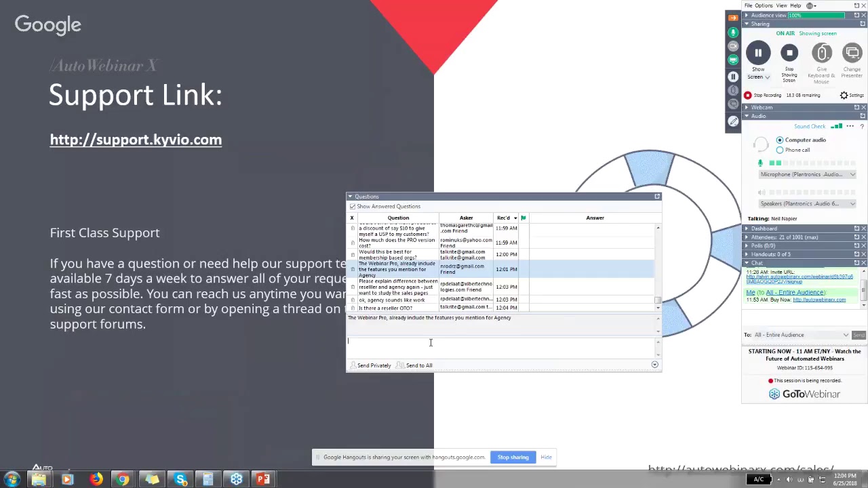868x488 pixels.
Task: Collapse the Sharing pane
Action: click(747, 24)
